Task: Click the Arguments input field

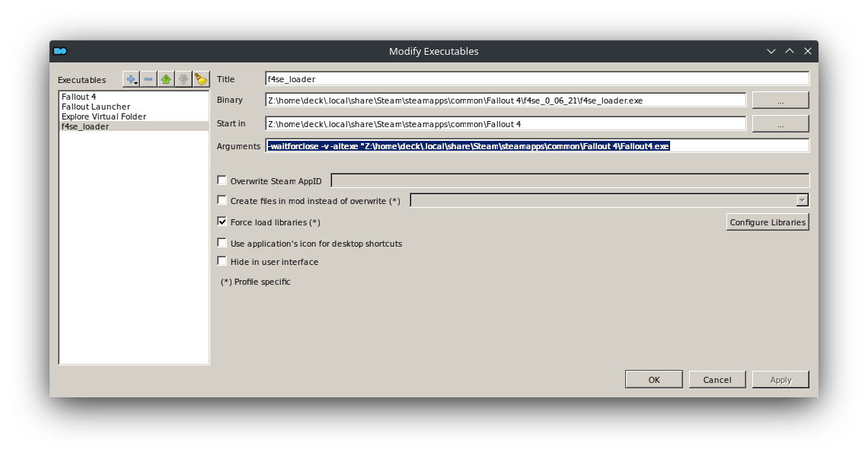Action: pyautogui.click(x=537, y=146)
